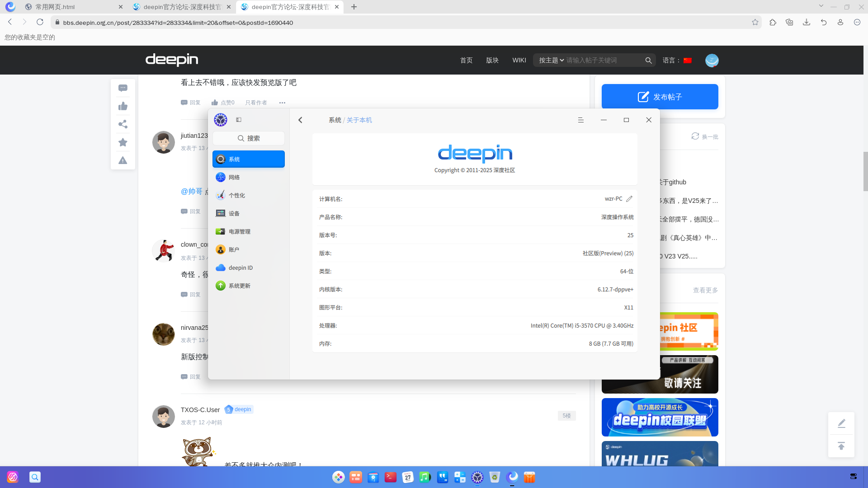Select 网络 in the Control Center sidebar

point(249,177)
